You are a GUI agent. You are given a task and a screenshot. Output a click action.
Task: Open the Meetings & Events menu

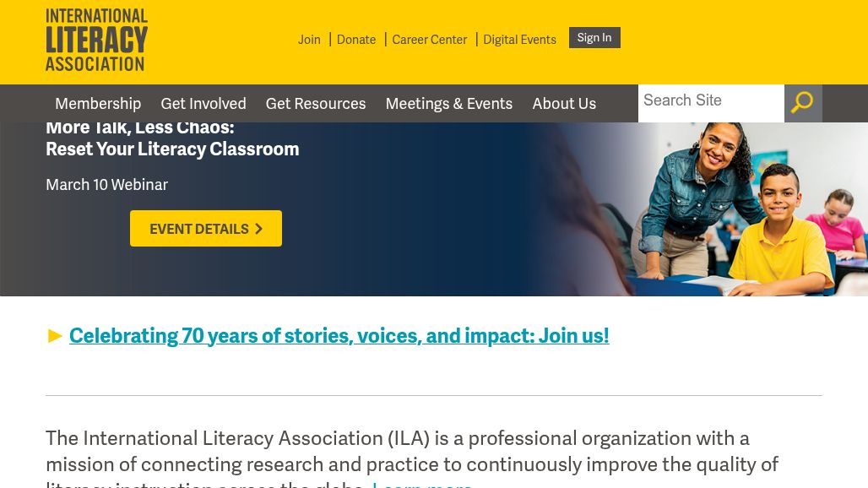(x=448, y=104)
